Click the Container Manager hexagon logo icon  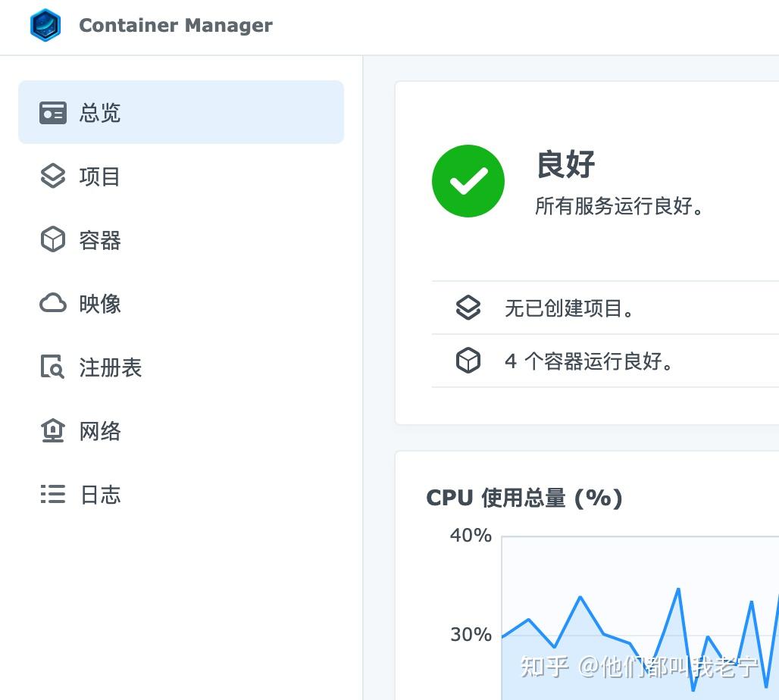(x=45, y=25)
